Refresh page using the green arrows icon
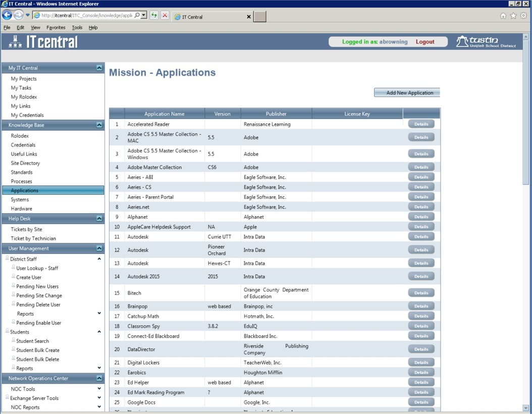Viewport: 532px width, 414px height. tap(154, 15)
